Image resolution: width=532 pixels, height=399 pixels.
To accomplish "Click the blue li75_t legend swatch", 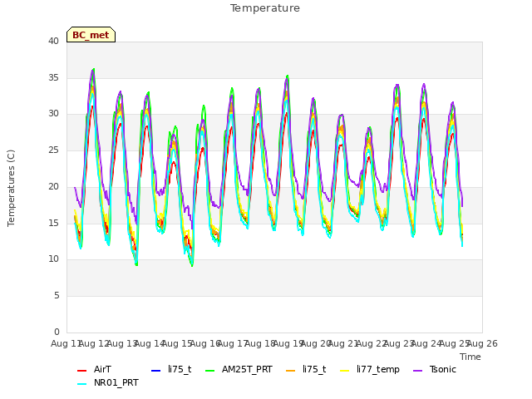I will [155, 370].
